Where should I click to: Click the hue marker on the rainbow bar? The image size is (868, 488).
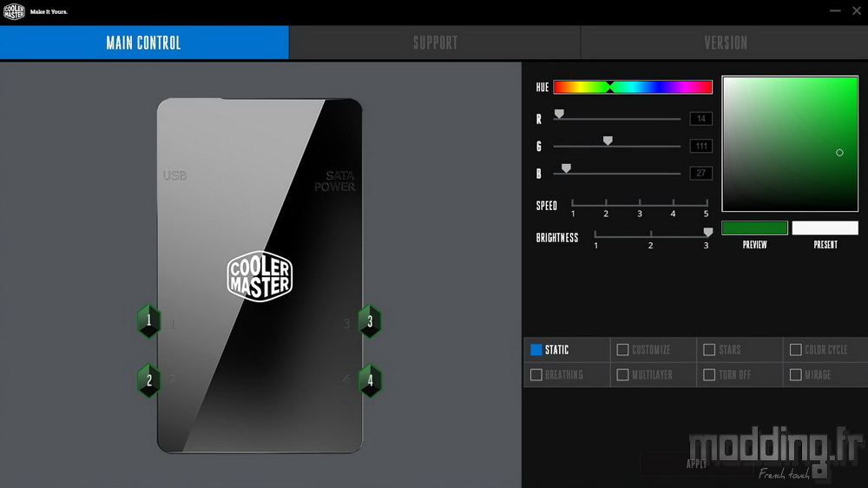click(x=609, y=87)
